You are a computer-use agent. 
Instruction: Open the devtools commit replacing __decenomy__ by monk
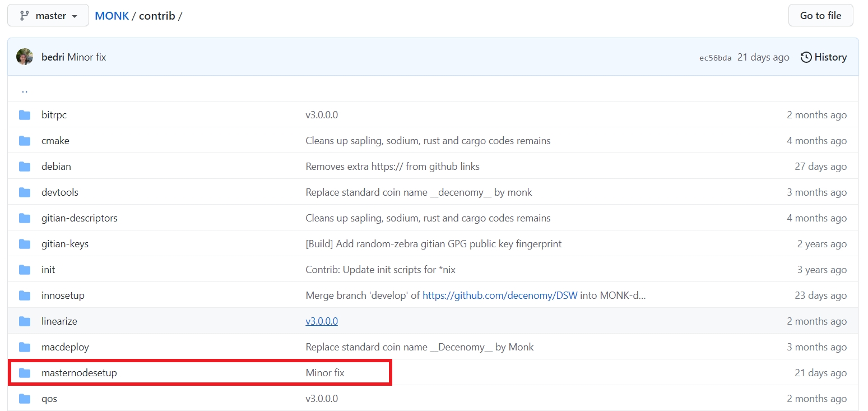[x=419, y=192]
